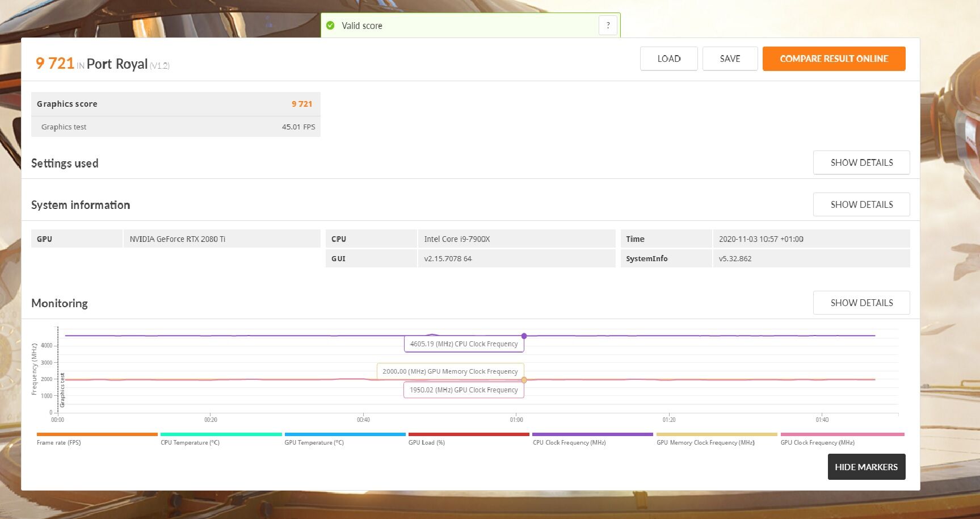Toggle the GPU Clock Frequency legend series
Viewport: 980px width, 519px height.
[842, 439]
